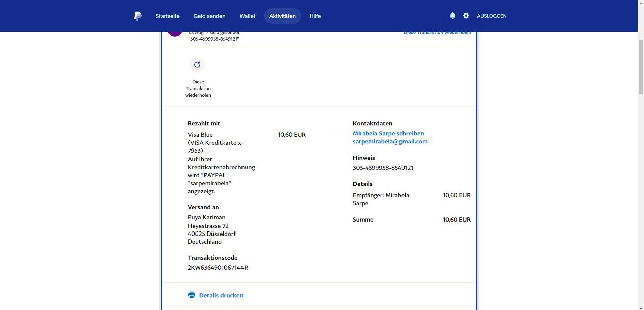Select the Aktivitäten tab
The image size is (644, 310).
coord(282,16)
